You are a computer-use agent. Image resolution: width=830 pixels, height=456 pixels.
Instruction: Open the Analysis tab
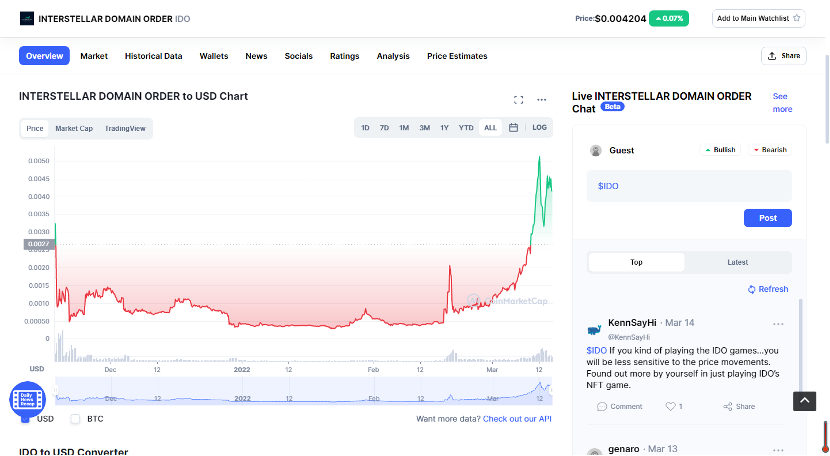click(x=393, y=56)
